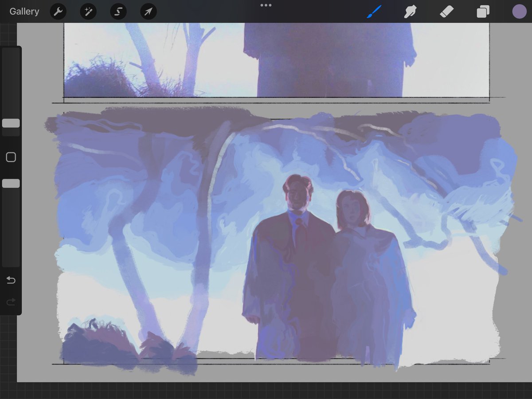Viewport: 532px width, 399px height.
Task: Undo the last stroke
Action: coord(11,280)
